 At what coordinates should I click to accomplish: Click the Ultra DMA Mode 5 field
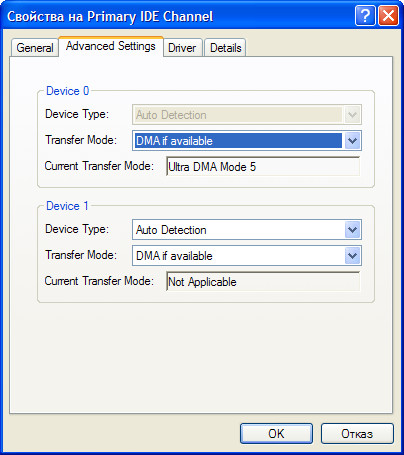tap(263, 166)
